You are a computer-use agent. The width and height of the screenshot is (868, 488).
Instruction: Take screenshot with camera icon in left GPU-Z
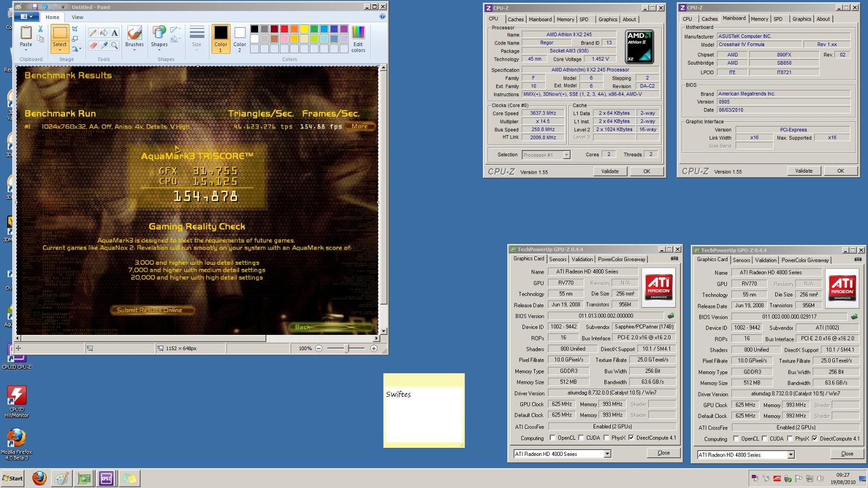tap(674, 259)
